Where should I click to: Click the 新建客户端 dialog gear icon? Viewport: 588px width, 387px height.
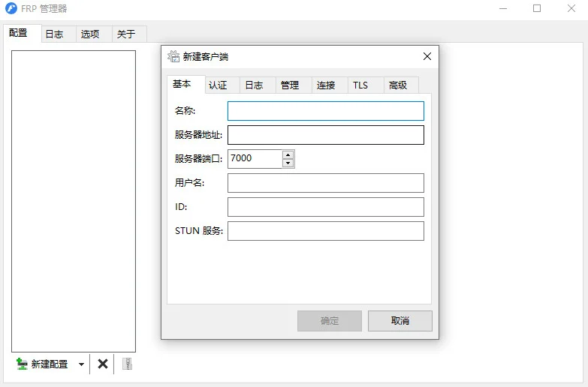pyautogui.click(x=173, y=56)
